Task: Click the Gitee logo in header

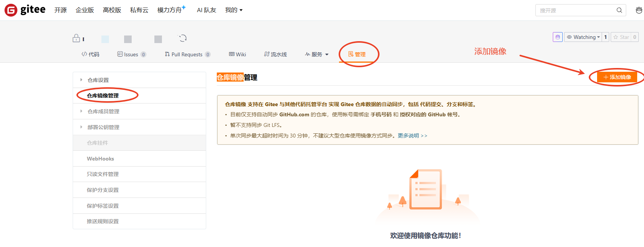Action: point(25,10)
